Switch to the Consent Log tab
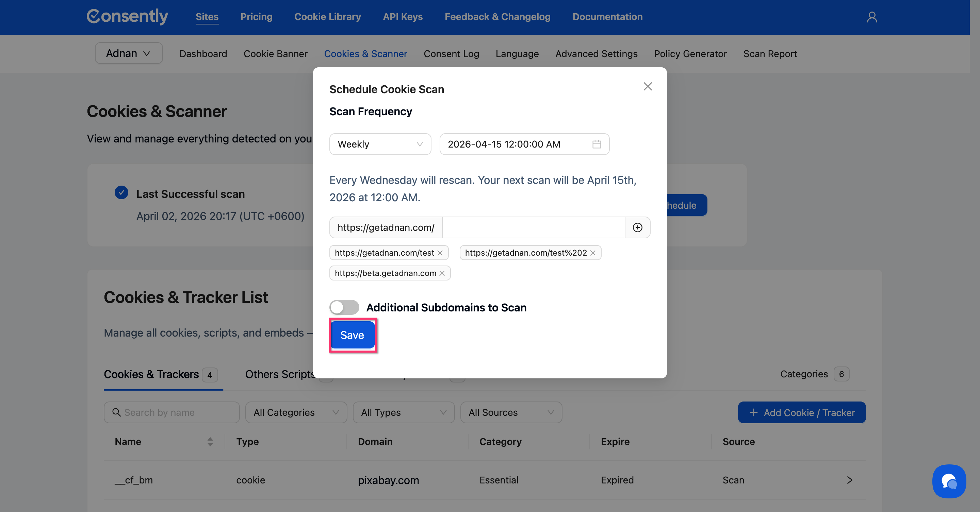This screenshot has width=980, height=512. 451,54
